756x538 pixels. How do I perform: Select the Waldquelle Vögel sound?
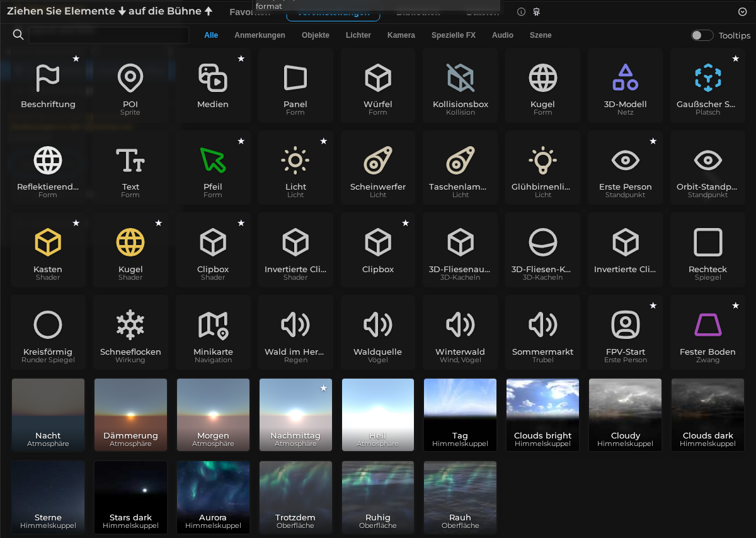pos(378,333)
